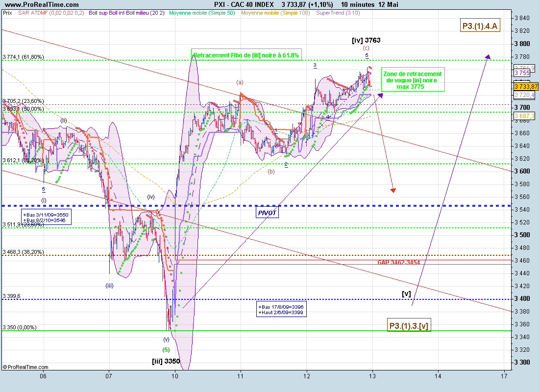This screenshot has width=539, height=392.
Task: Click the '3 350 (0,00%)' Fibonacci label
Action: (20, 327)
